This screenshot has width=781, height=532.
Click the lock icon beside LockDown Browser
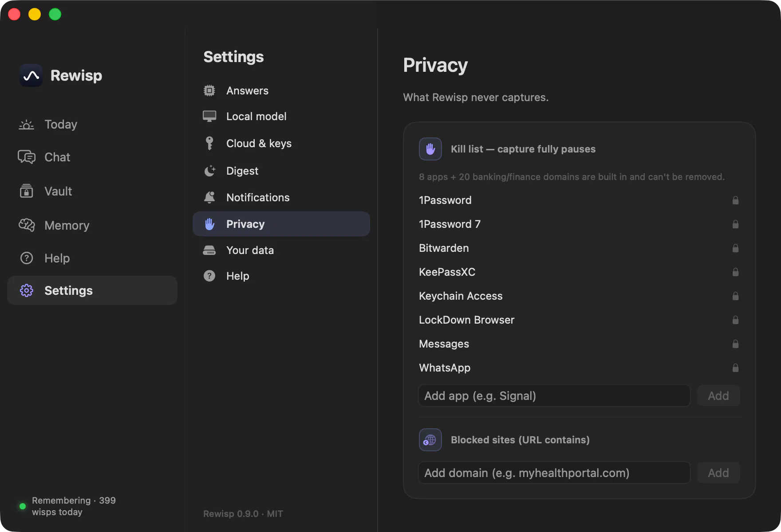click(735, 320)
